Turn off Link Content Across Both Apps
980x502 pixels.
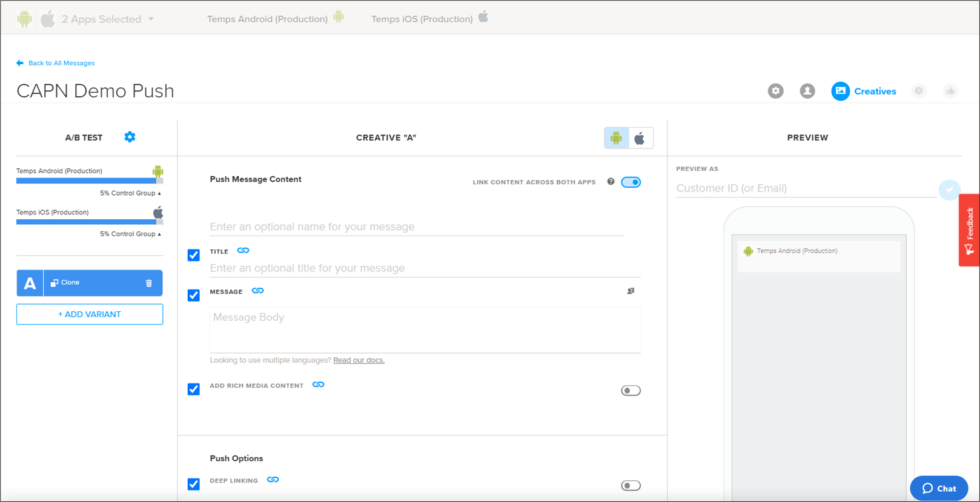click(631, 182)
